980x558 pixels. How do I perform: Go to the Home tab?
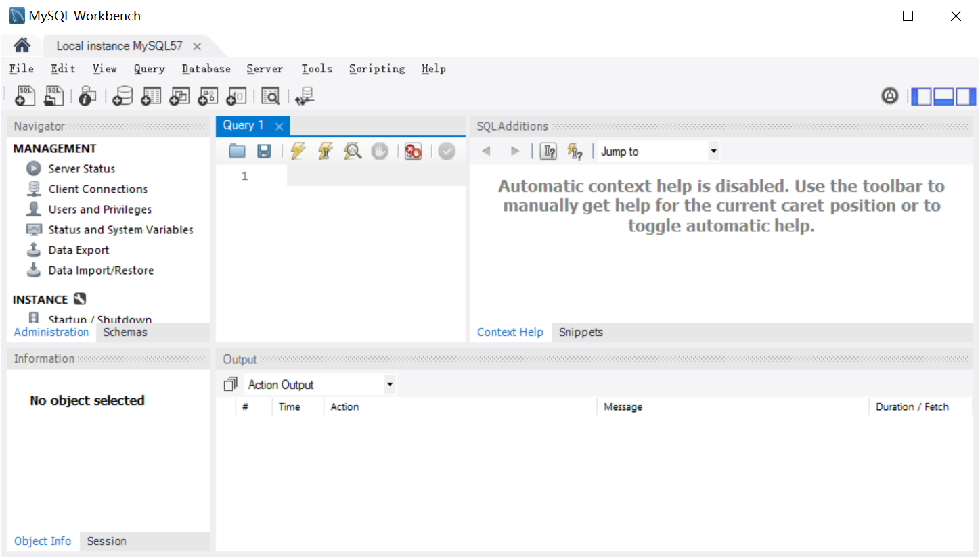22,45
